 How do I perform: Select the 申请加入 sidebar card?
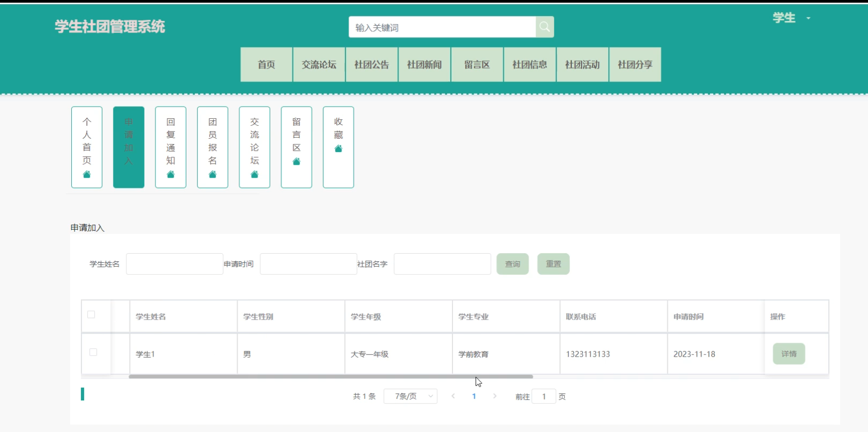point(129,147)
